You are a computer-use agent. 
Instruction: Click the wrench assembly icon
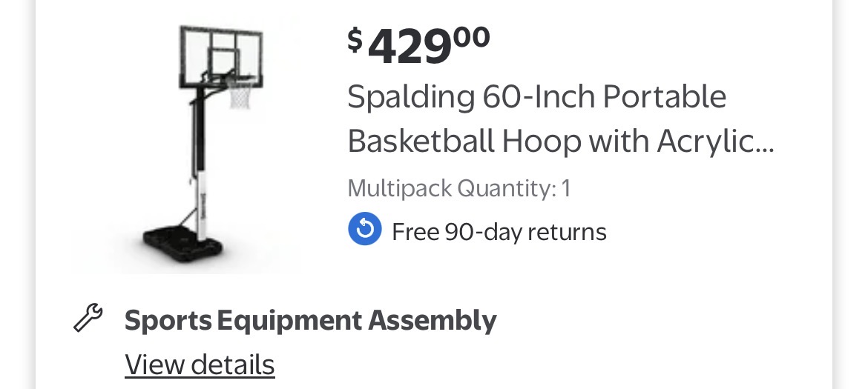click(90, 319)
